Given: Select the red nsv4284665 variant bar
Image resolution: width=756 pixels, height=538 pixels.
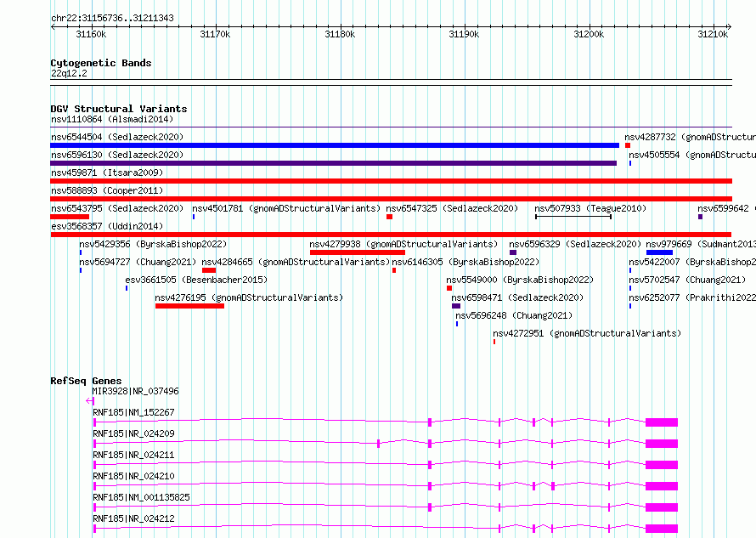Looking at the screenshot, I should tap(209, 270).
